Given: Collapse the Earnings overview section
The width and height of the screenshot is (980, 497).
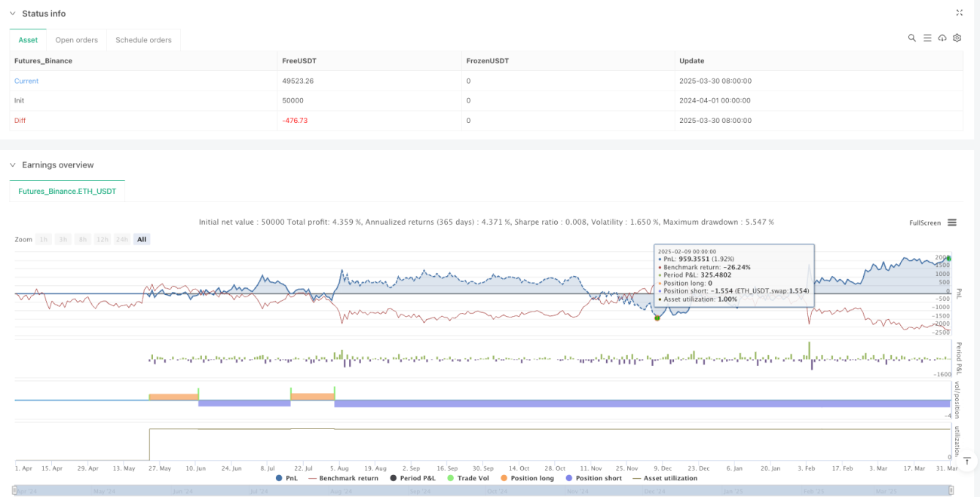Looking at the screenshot, I should (13, 164).
